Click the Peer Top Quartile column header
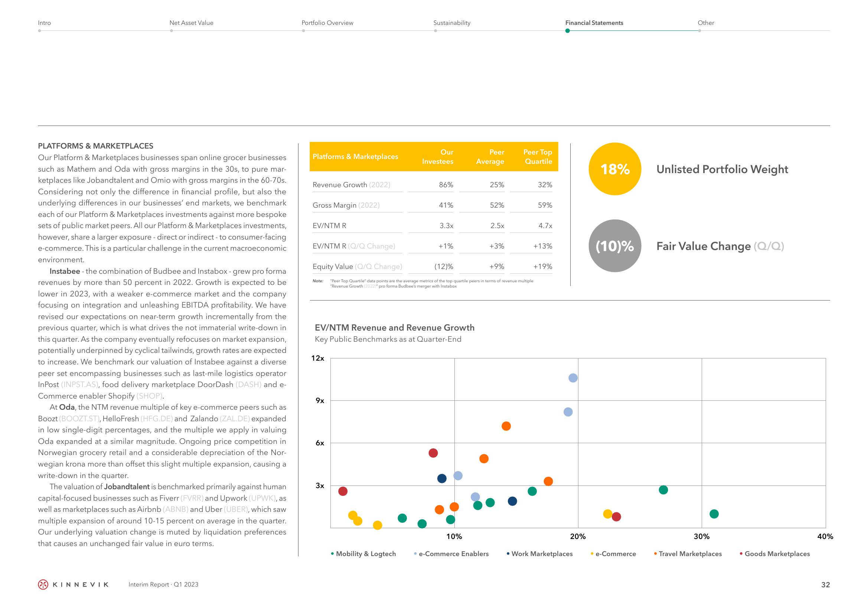The width and height of the screenshot is (868, 614). pos(538,157)
